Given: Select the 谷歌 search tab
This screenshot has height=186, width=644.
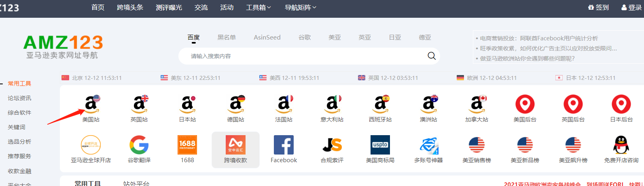Looking at the screenshot, I should click(x=305, y=38).
